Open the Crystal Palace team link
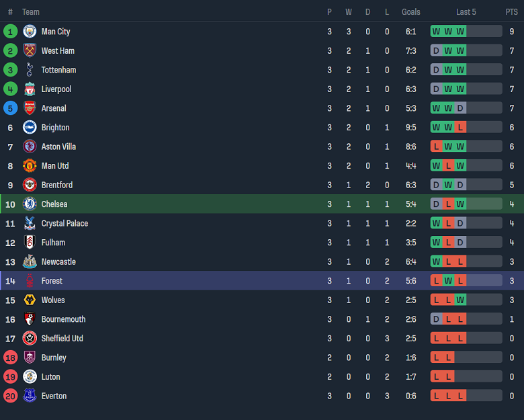Image resolution: width=524 pixels, height=420 pixels. (64, 223)
